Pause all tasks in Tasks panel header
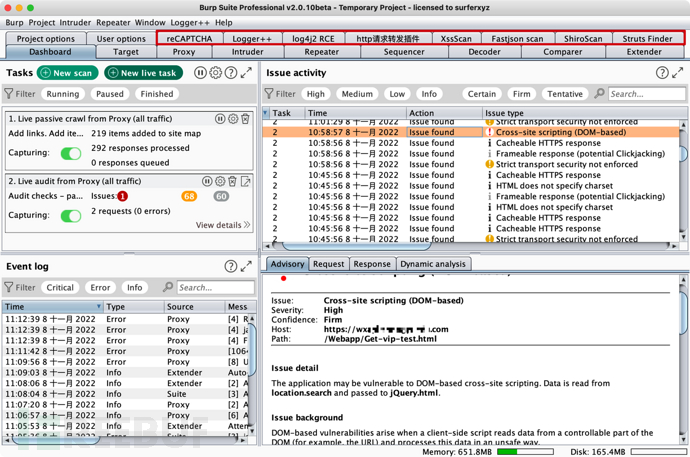690x457 pixels. click(200, 73)
